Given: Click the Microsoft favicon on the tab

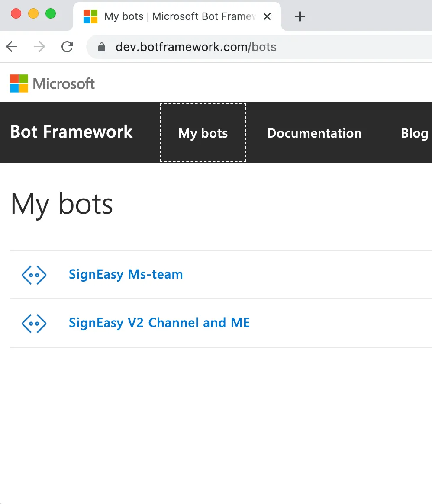Looking at the screenshot, I should pos(90,16).
